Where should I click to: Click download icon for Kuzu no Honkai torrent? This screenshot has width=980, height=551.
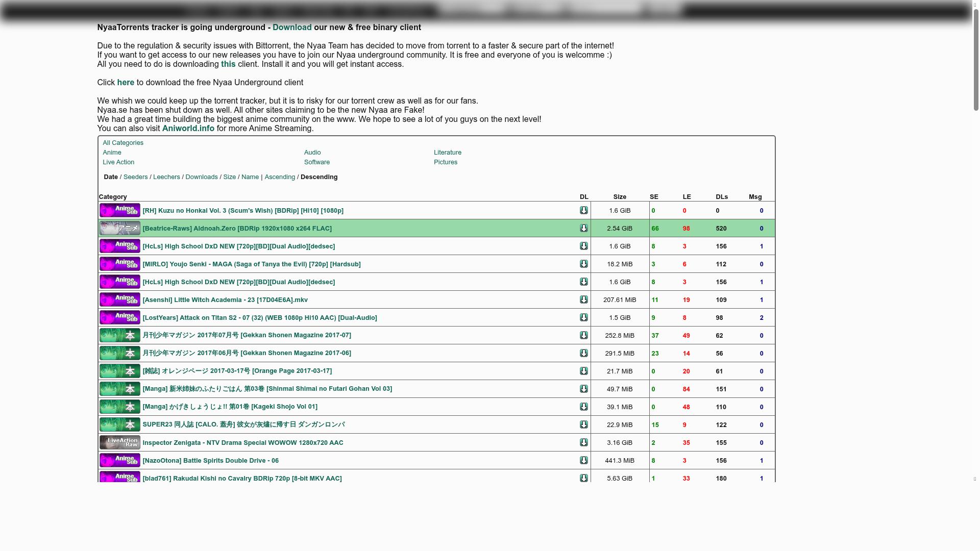pyautogui.click(x=583, y=210)
